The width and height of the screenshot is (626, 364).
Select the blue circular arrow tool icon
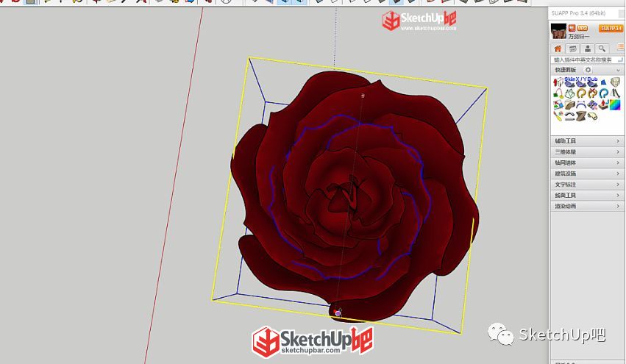coord(604,94)
